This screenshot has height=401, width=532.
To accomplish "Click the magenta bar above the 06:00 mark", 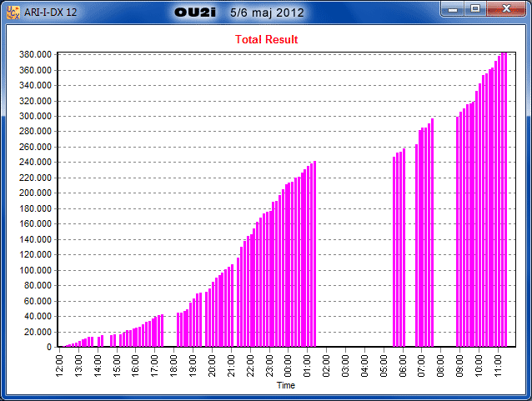I will [403, 250].
